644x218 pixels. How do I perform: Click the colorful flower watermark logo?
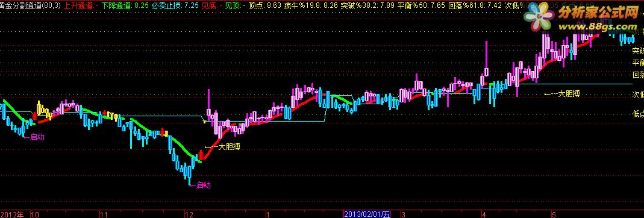(x=539, y=22)
